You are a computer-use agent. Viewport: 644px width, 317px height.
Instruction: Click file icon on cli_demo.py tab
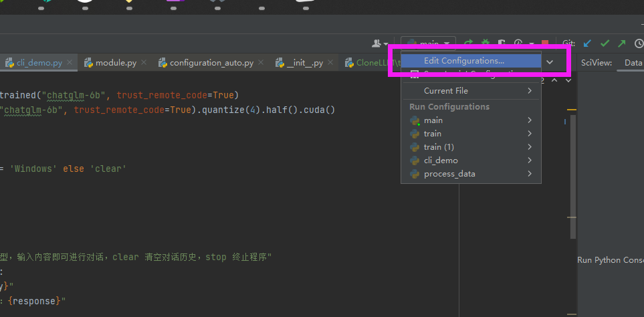[x=9, y=63]
